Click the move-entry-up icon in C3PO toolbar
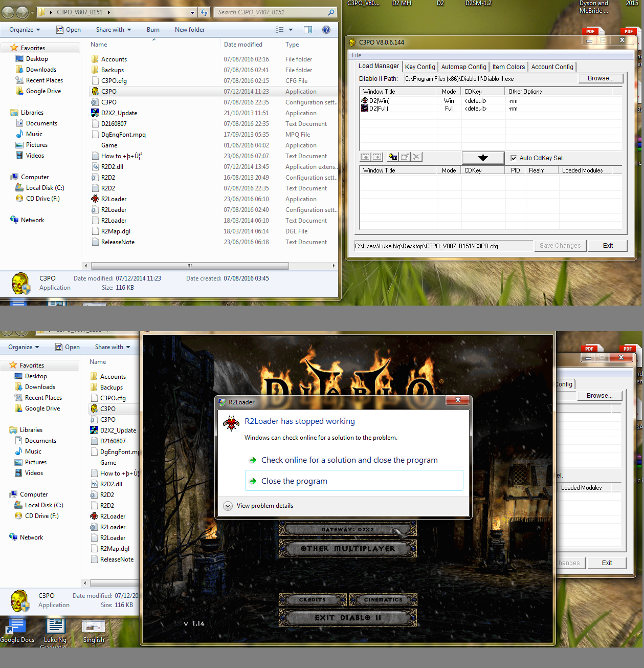This screenshot has height=668, width=644. tap(365, 157)
